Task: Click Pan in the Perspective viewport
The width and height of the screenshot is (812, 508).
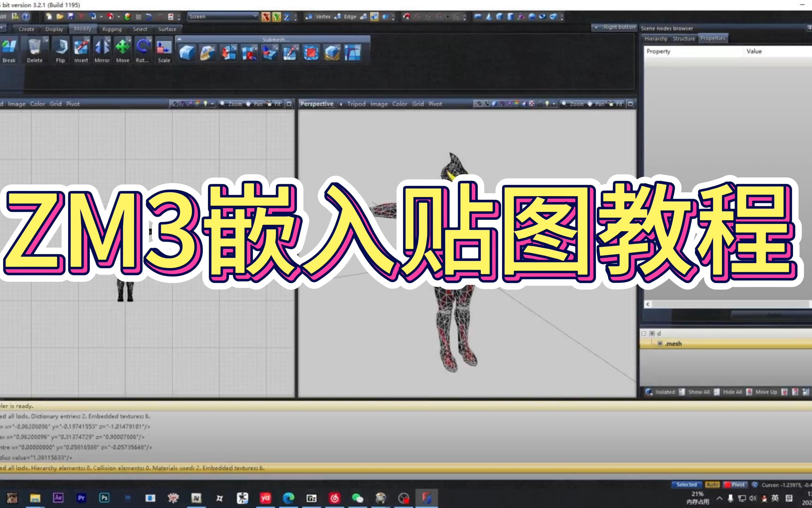Action: (x=596, y=104)
